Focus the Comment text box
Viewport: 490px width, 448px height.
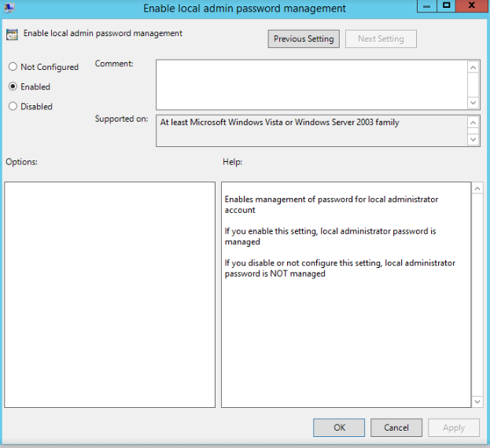click(x=311, y=84)
